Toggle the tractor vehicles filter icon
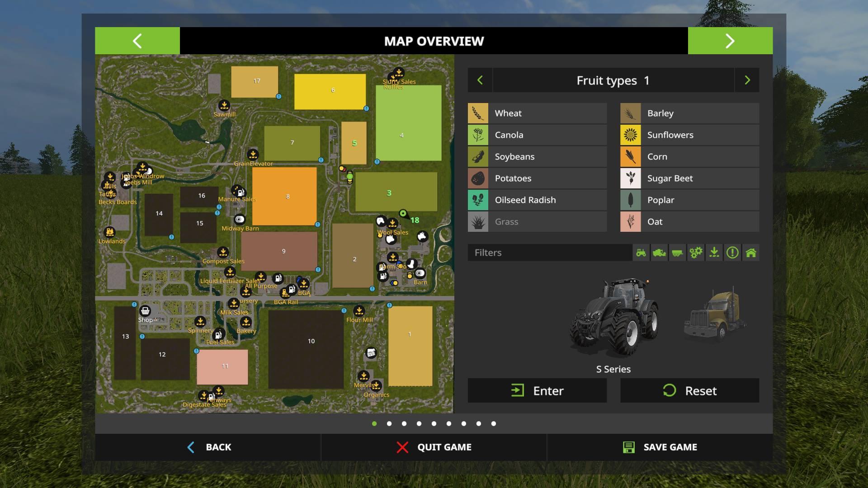 click(641, 253)
